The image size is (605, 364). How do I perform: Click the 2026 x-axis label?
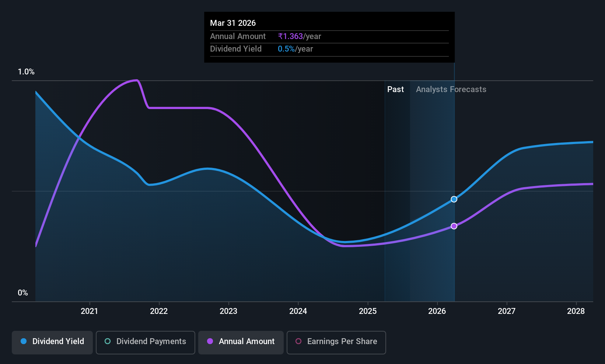pos(437,311)
